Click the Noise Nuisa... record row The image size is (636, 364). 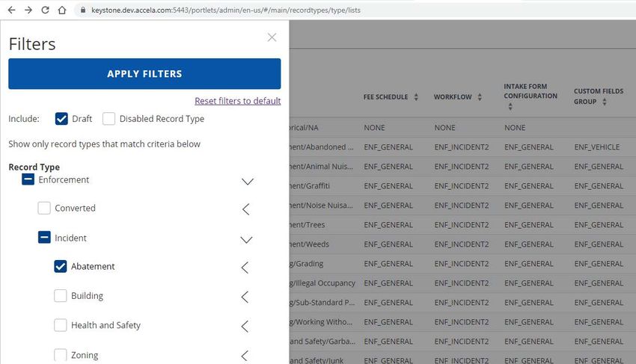(462, 205)
